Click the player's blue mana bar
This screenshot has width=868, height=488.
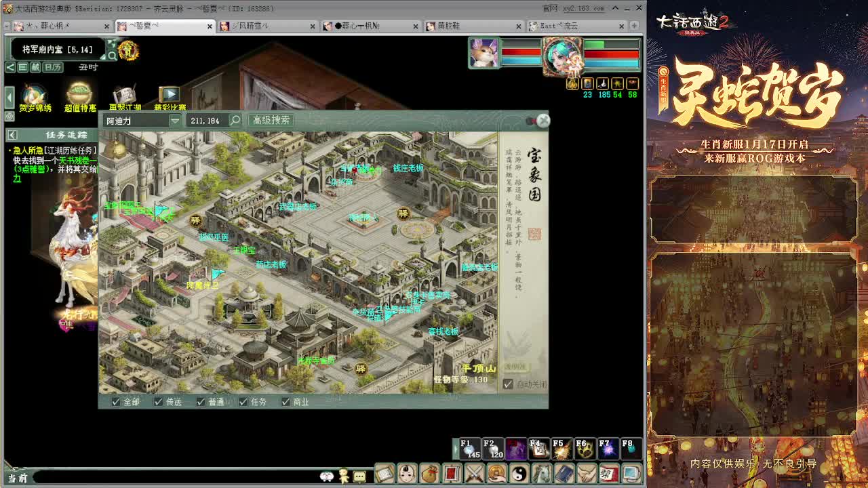[612, 64]
